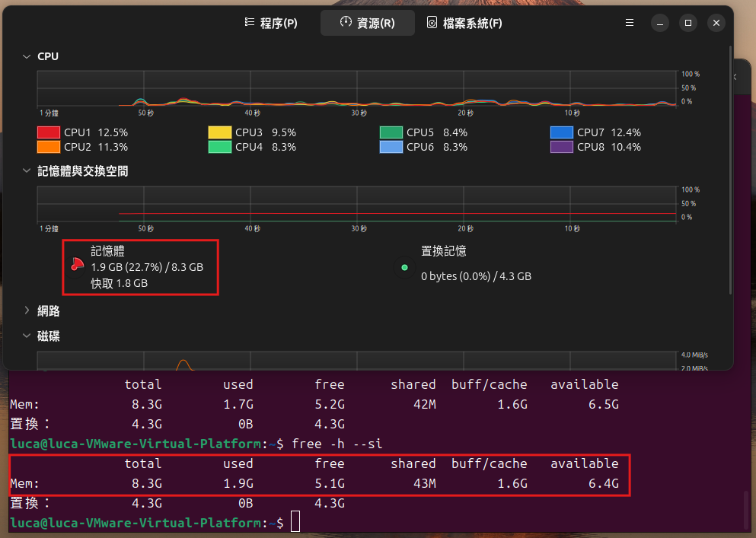The image size is (756, 538).
Task: Minimize the System Monitor window
Action: [659, 23]
